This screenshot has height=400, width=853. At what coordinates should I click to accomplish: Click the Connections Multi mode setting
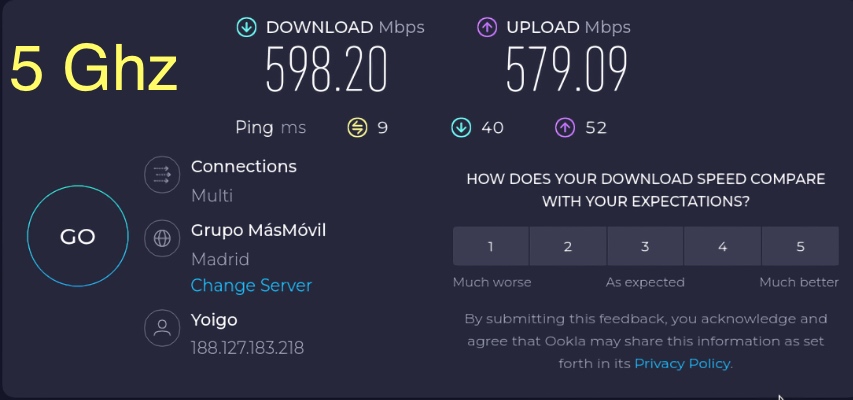tap(212, 195)
